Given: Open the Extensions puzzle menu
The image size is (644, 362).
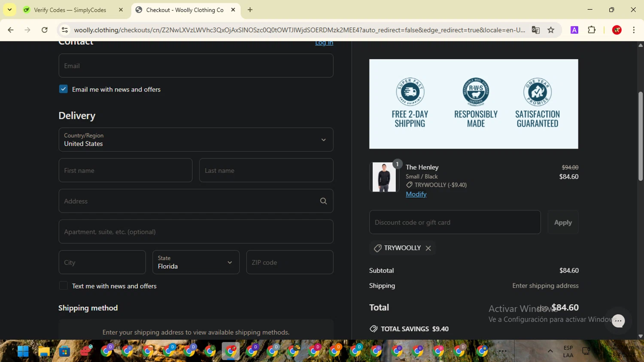Looking at the screenshot, I should coord(592,30).
